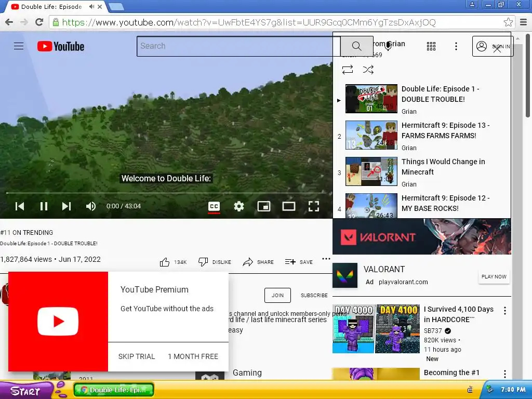Viewport: 532px width, 399px height.
Task: Dislike the video
Action: [215, 262]
